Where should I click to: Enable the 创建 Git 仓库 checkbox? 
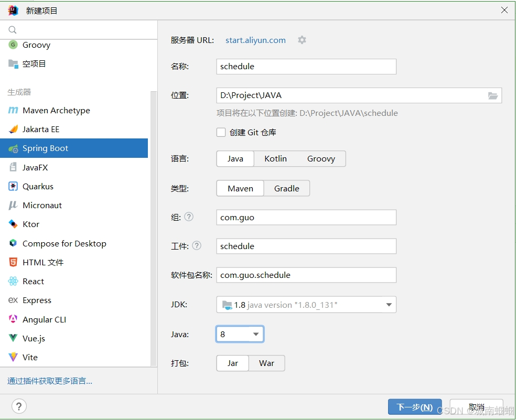click(221, 132)
